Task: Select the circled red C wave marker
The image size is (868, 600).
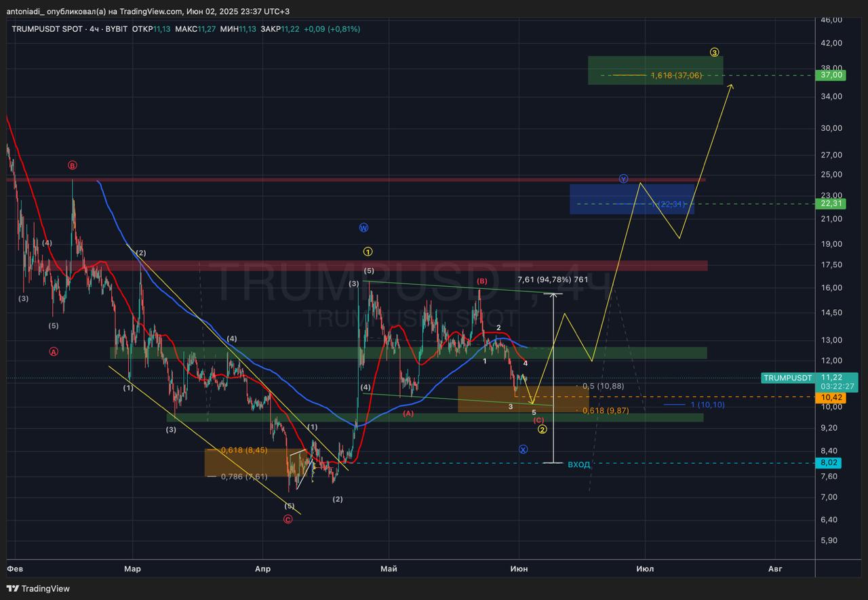Action: tap(288, 519)
